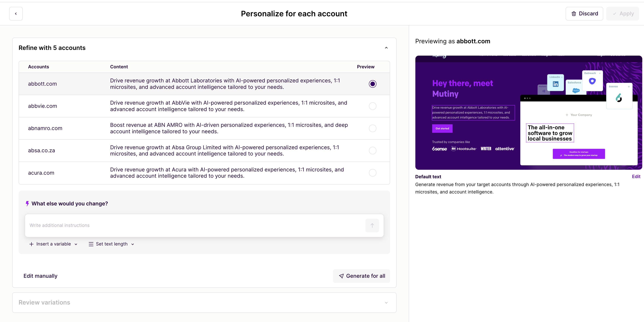The width and height of the screenshot is (644, 322).
Task: Open the Insert a variable dropdown
Action: tap(53, 244)
